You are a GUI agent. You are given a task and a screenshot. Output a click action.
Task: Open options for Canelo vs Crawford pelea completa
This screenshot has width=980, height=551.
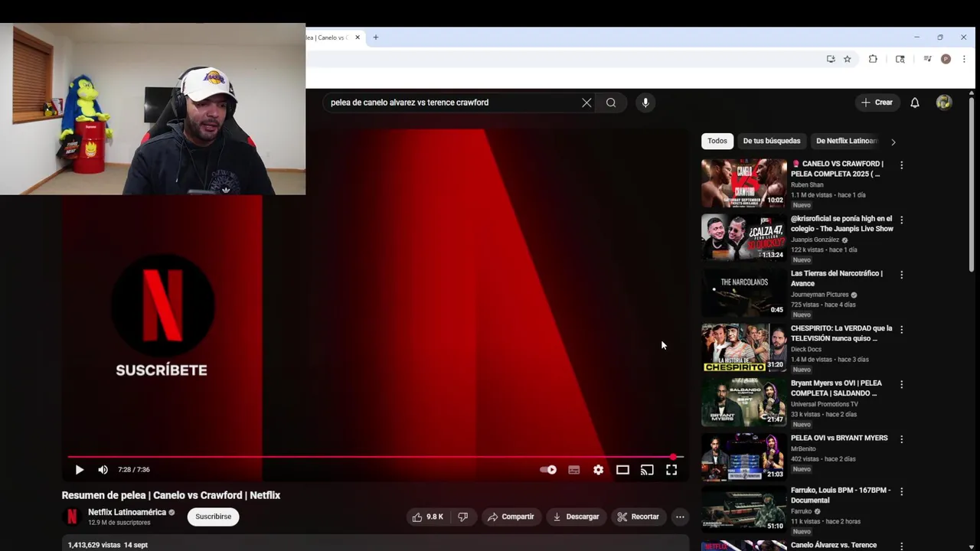[x=901, y=165]
